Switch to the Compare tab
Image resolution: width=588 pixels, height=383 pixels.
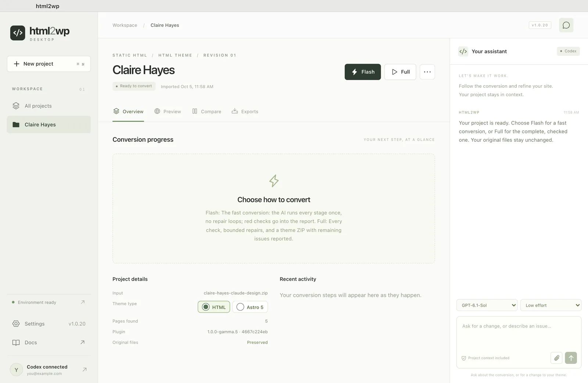[207, 111]
